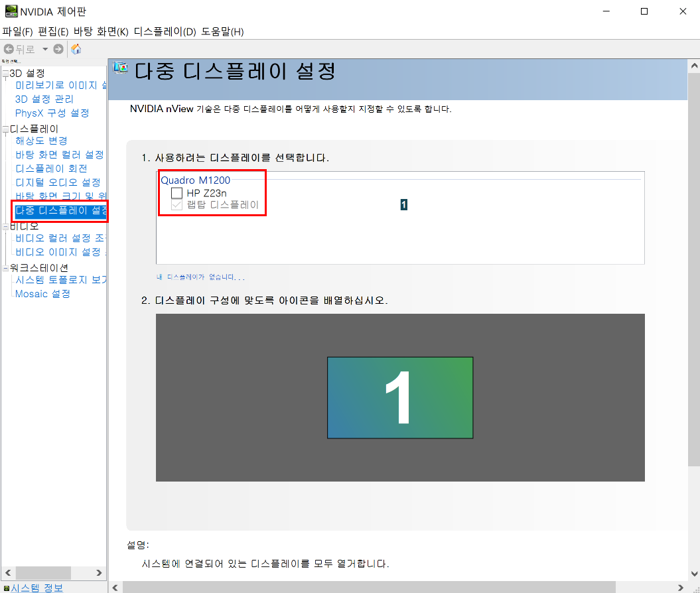This screenshot has width=700, height=593.
Task: Click main panel scroll down arrow
Action: click(x=694, y=574)
